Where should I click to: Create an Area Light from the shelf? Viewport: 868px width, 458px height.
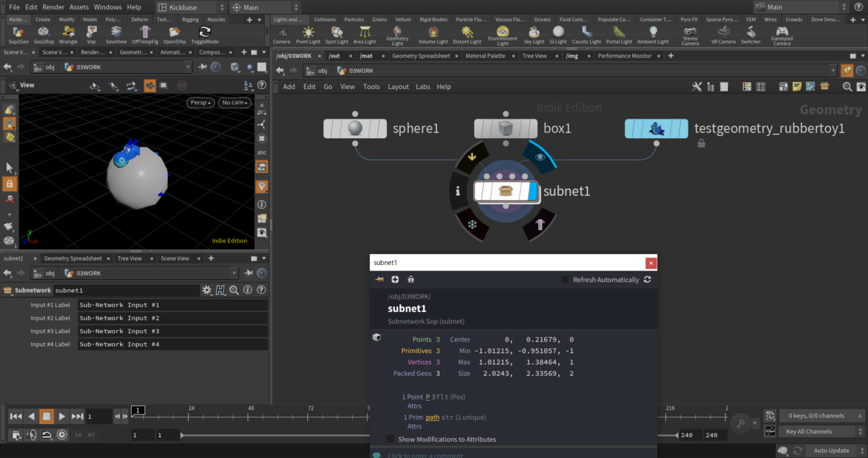(x=365, y=35)
